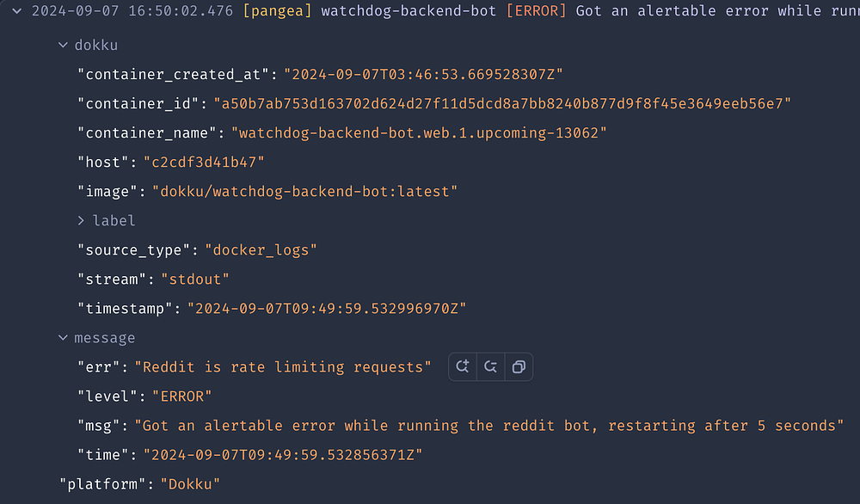Click the level value ERROR in message

181,396
